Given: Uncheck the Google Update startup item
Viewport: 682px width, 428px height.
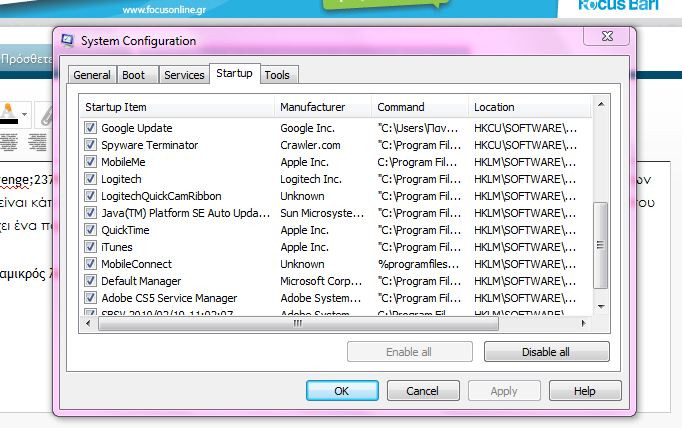Looking at the screenshot, I should [x=90, y=127].
